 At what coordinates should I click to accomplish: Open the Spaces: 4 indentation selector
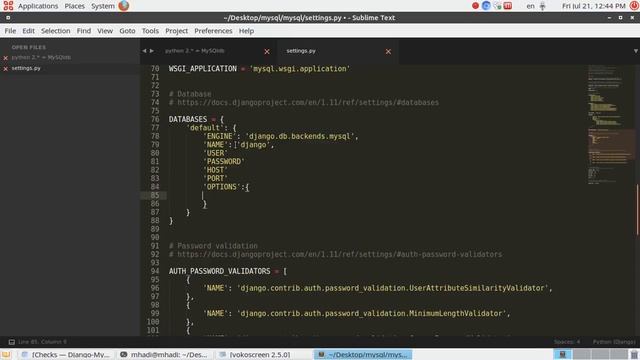point(567,342)
